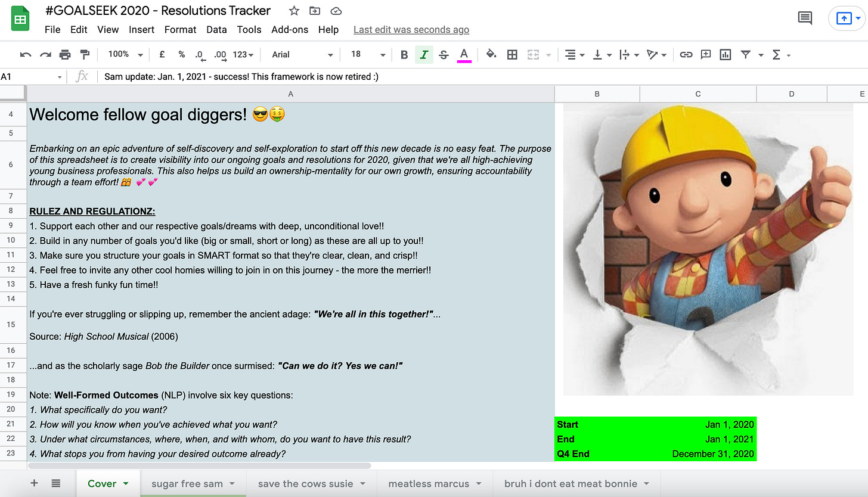Open the Help menu
This screenshot has width=868, height=497.
click(x=328, y=30)
